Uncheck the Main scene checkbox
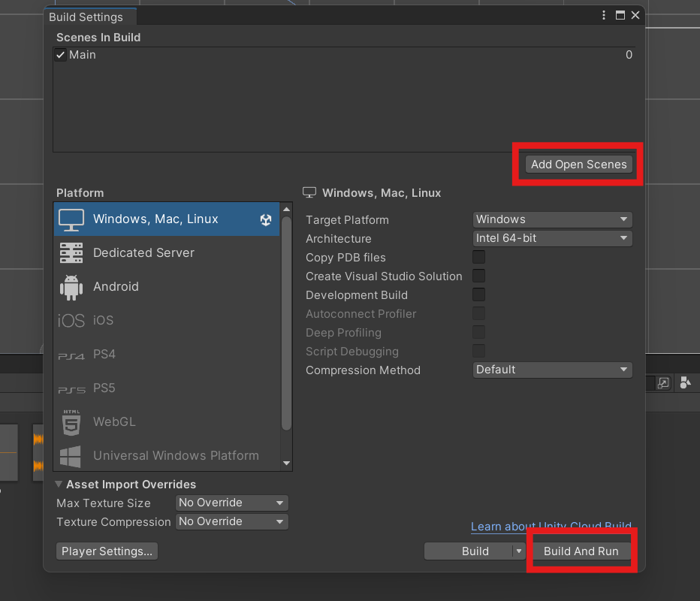The height and width of the screenshot is (601, 700). [60, 55]
